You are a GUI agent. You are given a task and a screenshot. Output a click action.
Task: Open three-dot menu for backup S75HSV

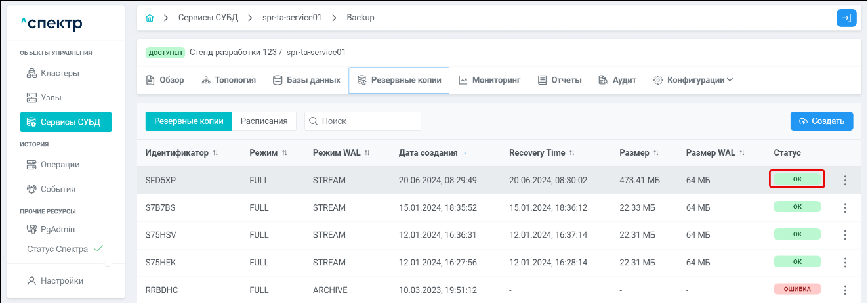[x=845, y=235]
